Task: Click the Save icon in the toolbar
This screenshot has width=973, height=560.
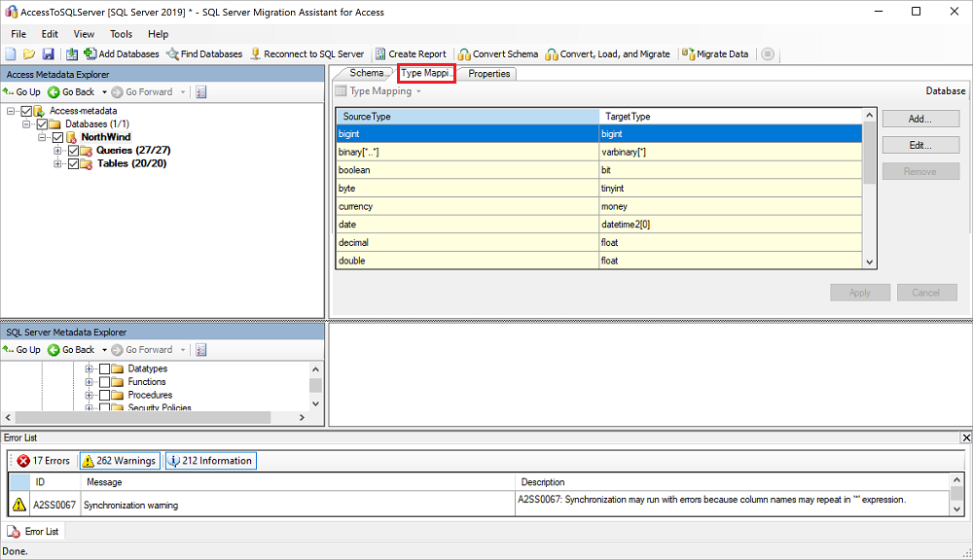Action: 50,53
